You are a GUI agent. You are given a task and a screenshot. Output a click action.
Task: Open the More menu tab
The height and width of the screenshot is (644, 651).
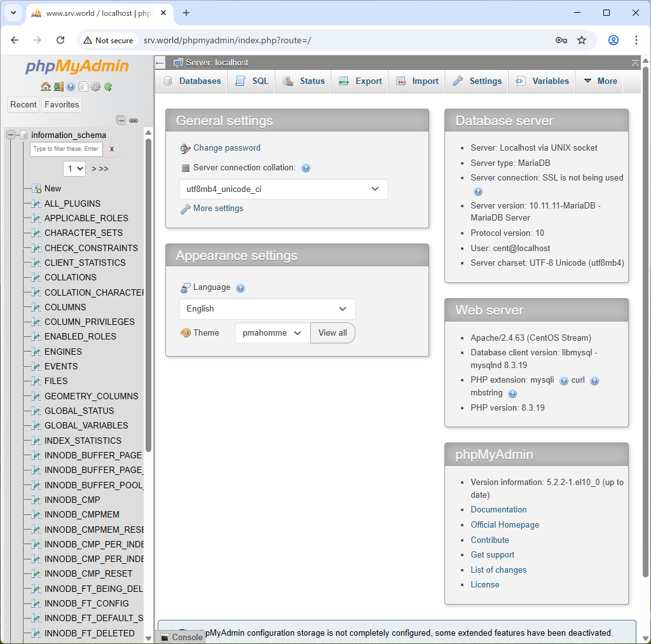[x=600, y=81]
